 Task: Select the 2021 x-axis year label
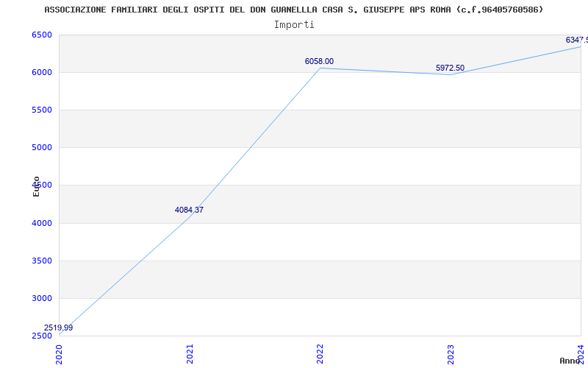pyautogui.click(x=190, y=354)
